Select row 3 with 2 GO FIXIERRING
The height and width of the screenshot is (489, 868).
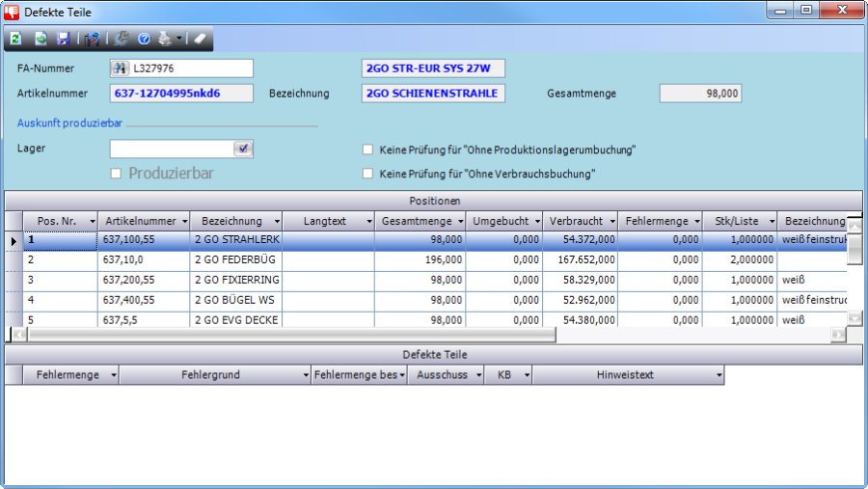click(236, 280)
